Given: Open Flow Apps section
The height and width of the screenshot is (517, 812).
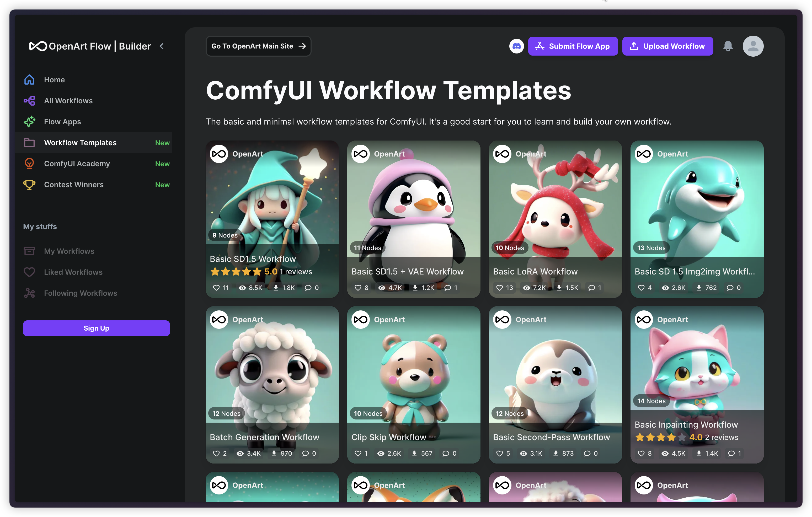Looking at the screenshot, I should click(93, 122).
